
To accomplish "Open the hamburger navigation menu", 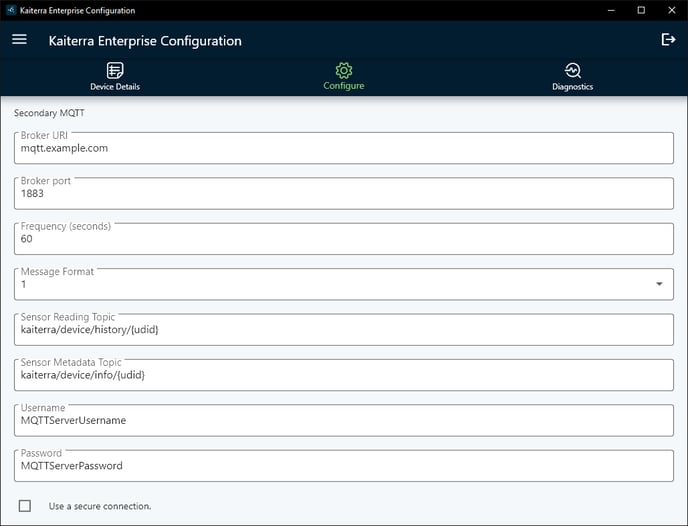I will click(19, 39).
